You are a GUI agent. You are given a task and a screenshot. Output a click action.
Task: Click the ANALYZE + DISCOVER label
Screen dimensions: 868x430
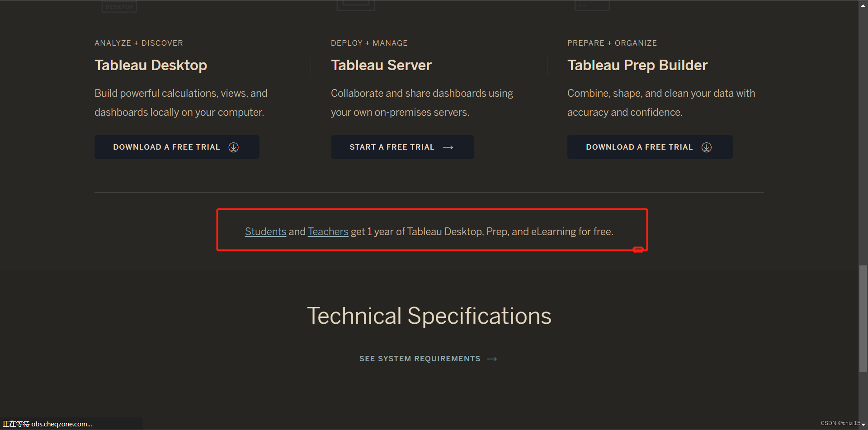pyautogui.click(x=139, y=43)
